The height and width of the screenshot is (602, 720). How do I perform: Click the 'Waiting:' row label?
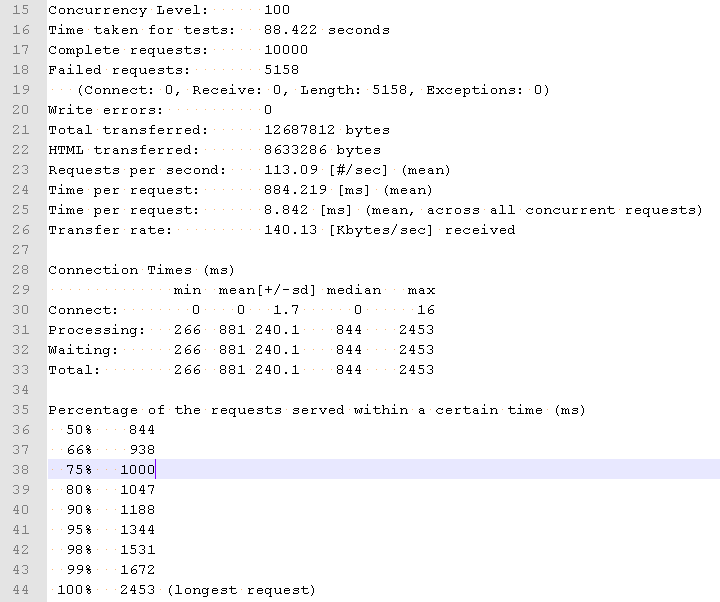[x=83, y=350]
